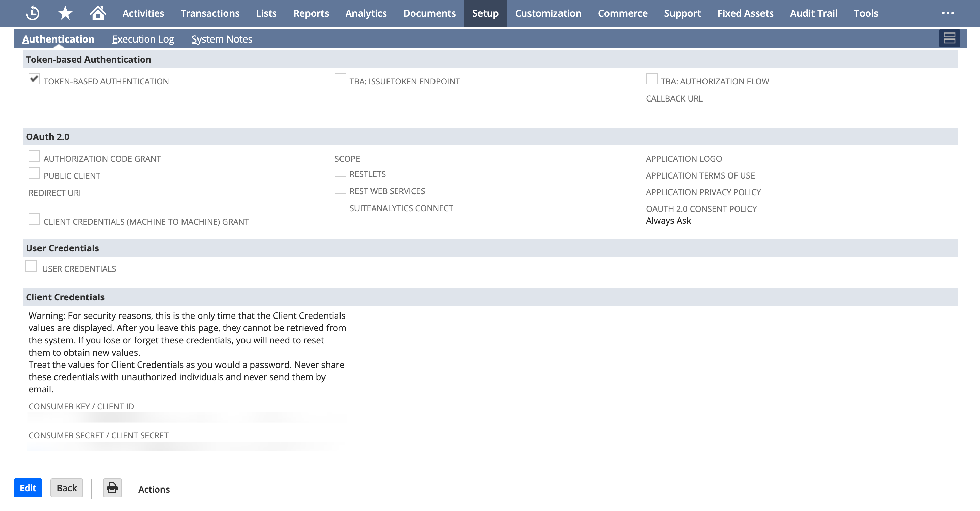The image size is (980, 511).
Task: Open the Transactions menu
Action: click(x=210, y=13)
